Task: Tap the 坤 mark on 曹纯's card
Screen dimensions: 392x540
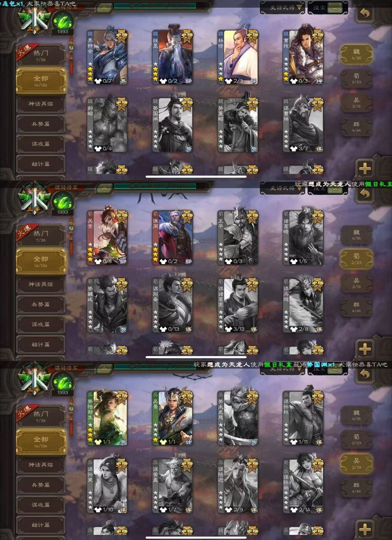Action: [319, 81]
